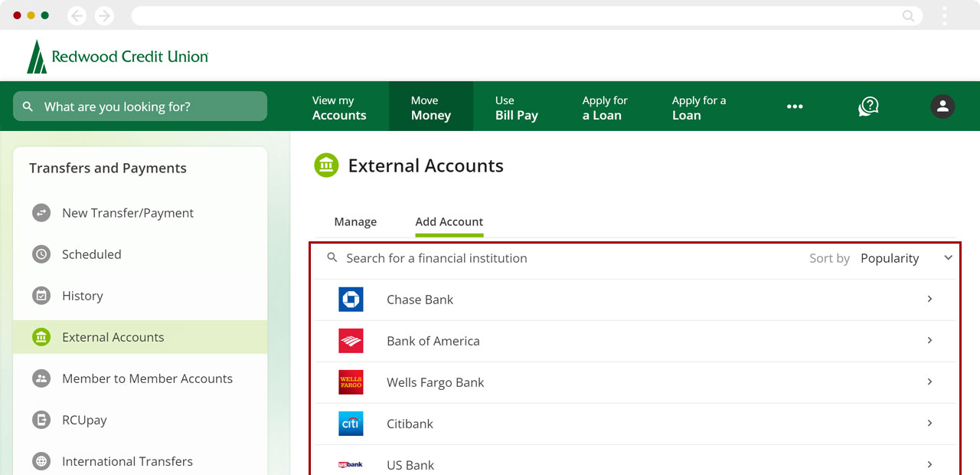Click the browser back arrow
980x475 pixels.
77,15
